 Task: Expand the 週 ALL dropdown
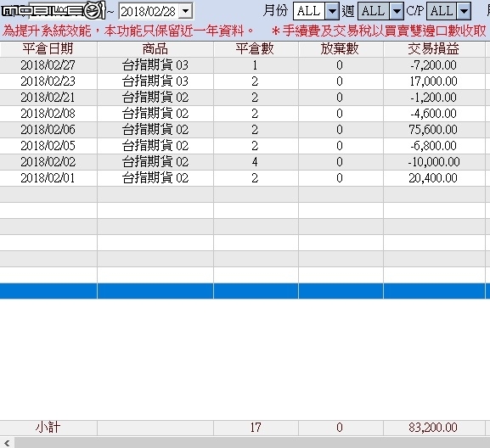397,11
